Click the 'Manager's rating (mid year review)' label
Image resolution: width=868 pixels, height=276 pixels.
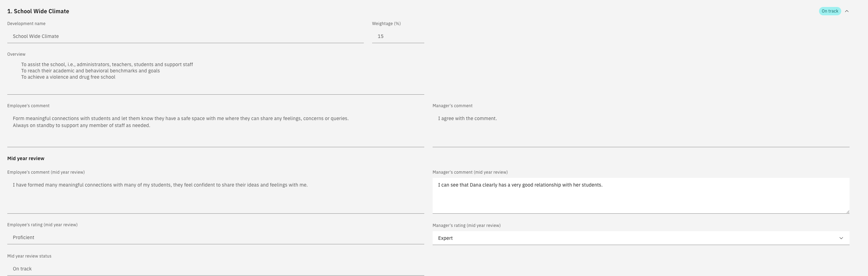coord(466,226)
